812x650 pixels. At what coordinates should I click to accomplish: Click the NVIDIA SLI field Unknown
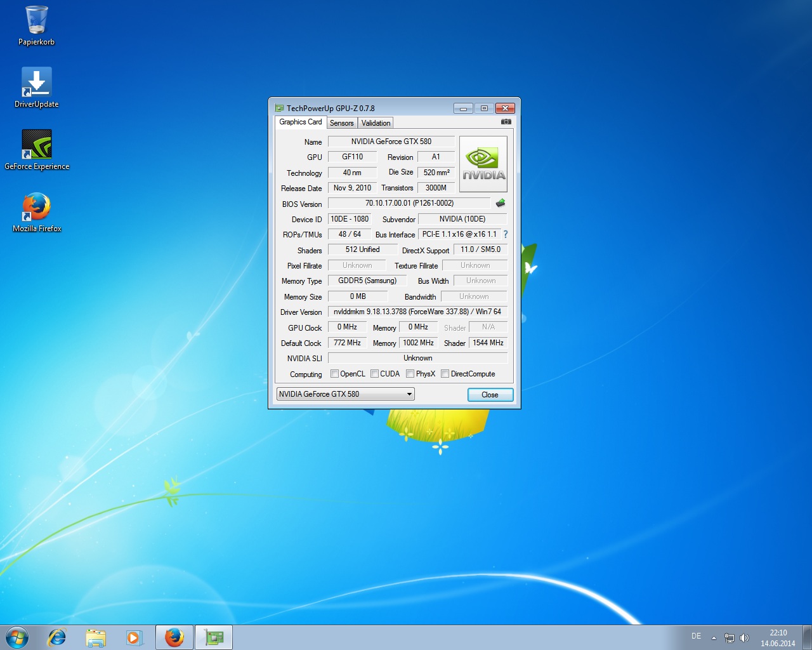[417, 358]
